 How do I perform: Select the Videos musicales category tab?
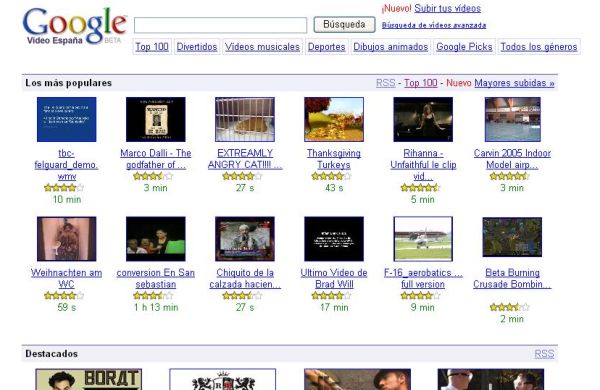pyautogui.click(x=262, y=47)
